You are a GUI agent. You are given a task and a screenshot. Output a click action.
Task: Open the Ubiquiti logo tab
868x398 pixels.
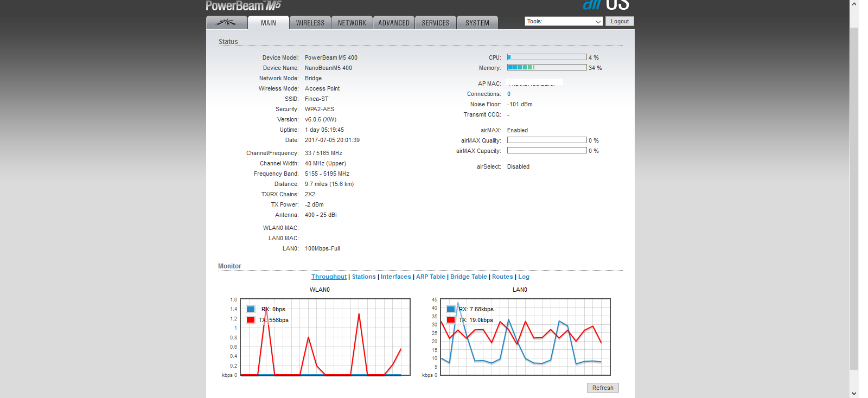point(227,23)
